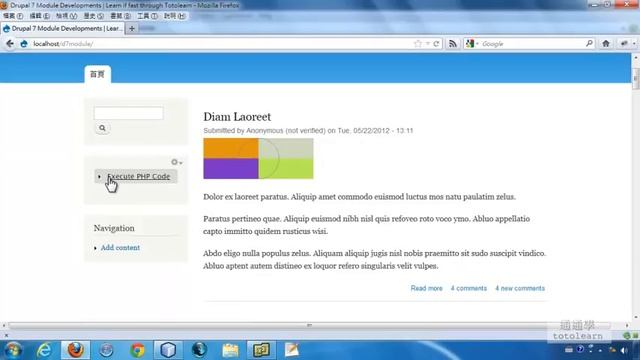Open the fourth Firefox menu (歷史)
The width and height of the screenshot is (640, 360).
93,16
